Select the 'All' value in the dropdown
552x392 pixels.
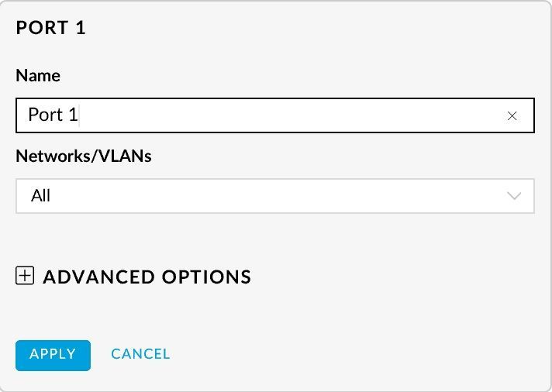[41, 196]
